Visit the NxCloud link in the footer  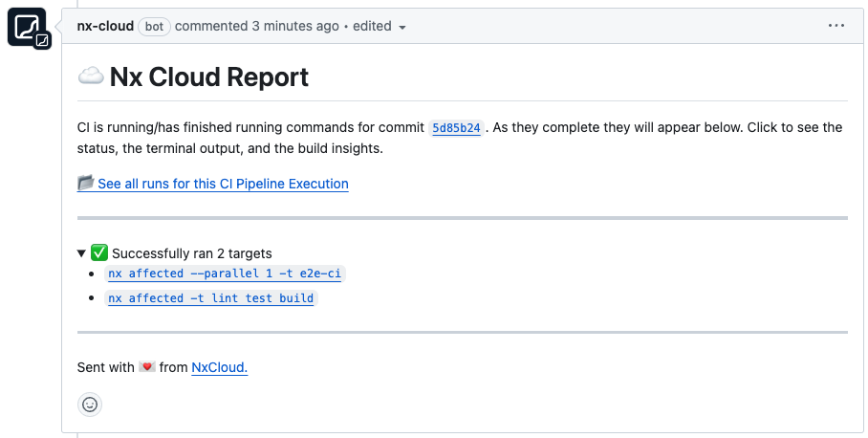[x=220, y=367]
